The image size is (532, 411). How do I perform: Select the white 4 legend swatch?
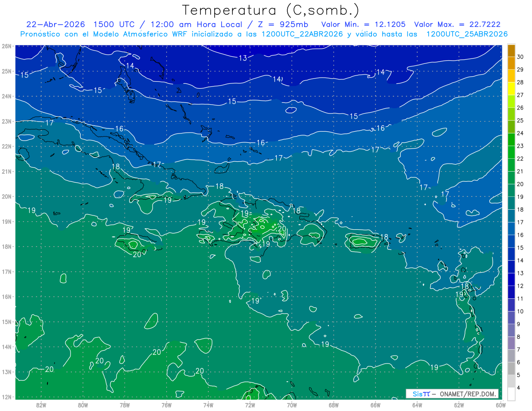(x=511, y=394)
